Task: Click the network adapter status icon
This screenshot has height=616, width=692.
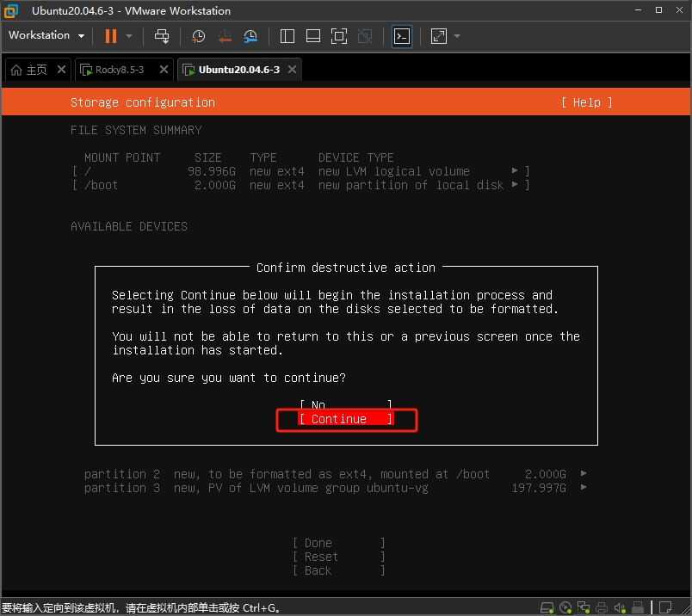Action: coord(584,607)
